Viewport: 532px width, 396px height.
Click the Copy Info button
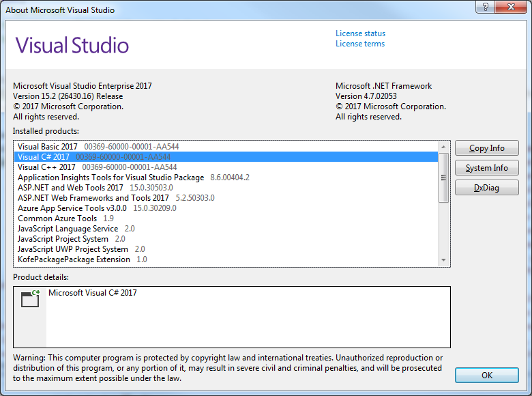(x=486, y=148)
